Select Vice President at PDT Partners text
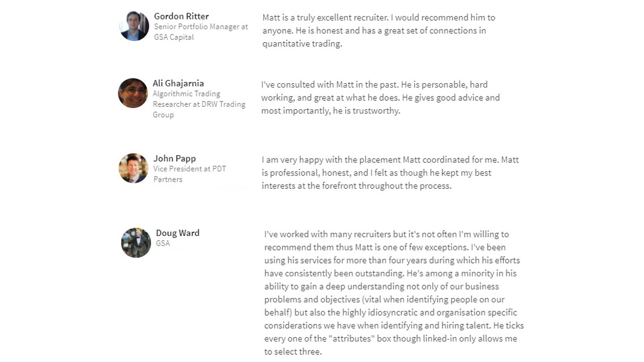644x362 pixels. pyautogui.click(x=190, y=174)
